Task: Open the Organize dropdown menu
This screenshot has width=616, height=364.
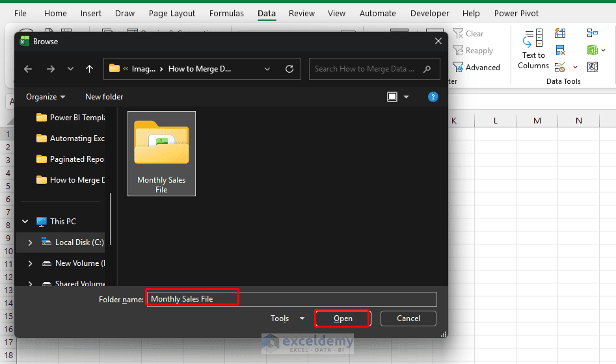Action: pyautogui.click(x=46, y=97)
